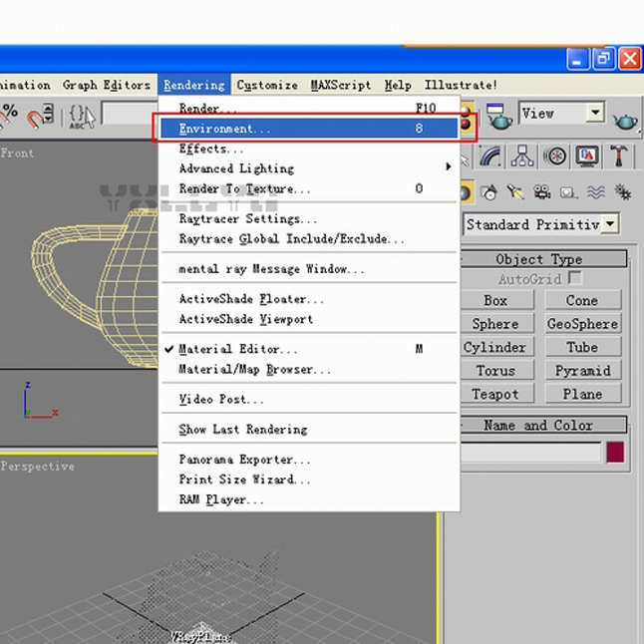Open the Illustrate! menu
This screenshot has height=644, width=644.
pos(461,85)
